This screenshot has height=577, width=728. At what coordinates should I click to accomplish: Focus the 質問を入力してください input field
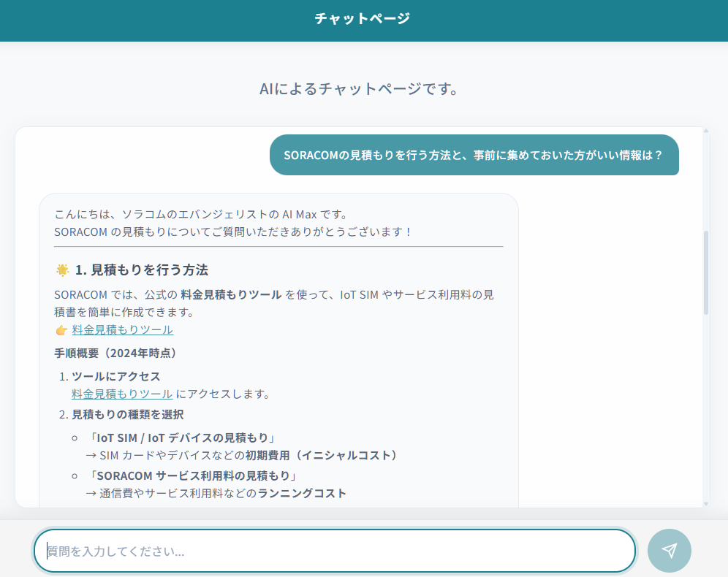334,551
